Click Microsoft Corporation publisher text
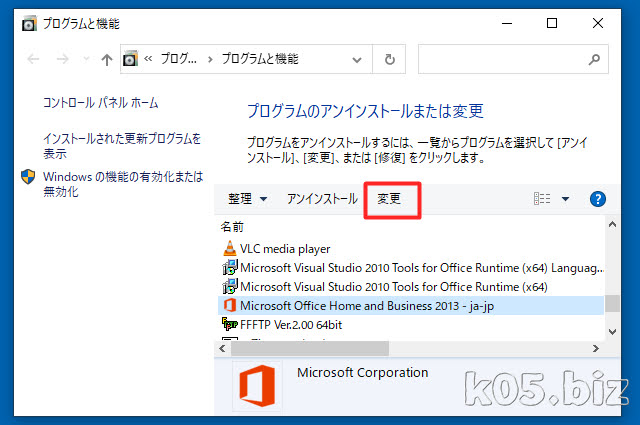Viewport: 640px width, 425px height. point(362,373)
